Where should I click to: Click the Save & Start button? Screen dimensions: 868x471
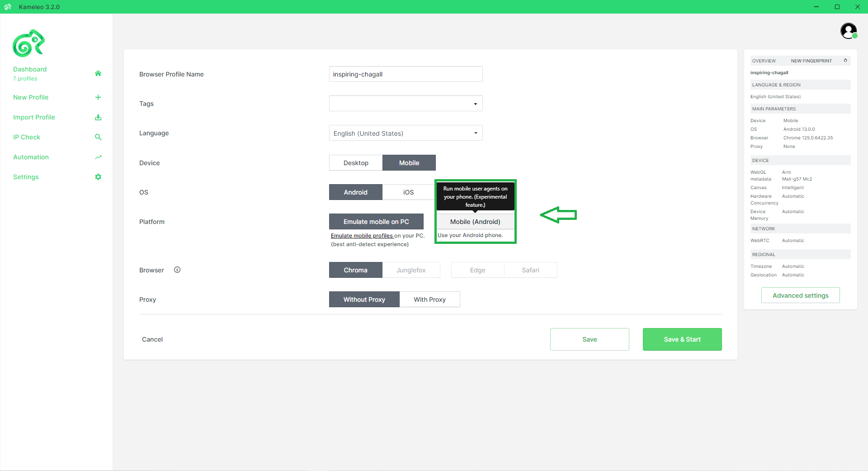[682, 339]
